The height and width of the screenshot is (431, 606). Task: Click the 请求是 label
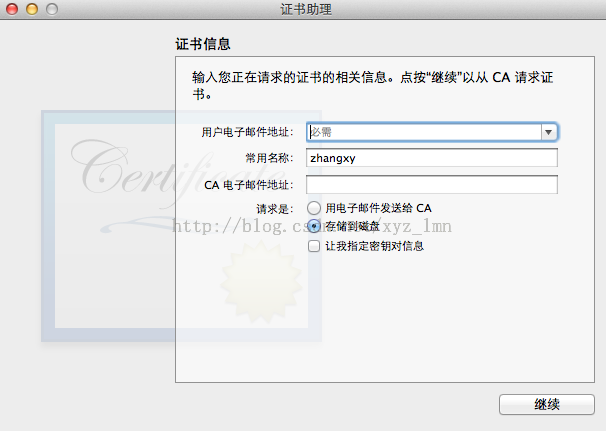click(x=275, y=209)
